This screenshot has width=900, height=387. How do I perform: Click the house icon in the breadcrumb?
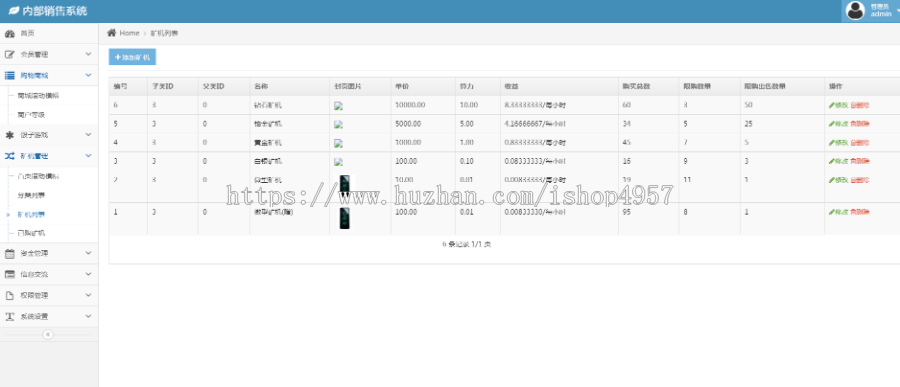[x=111, y=33]
